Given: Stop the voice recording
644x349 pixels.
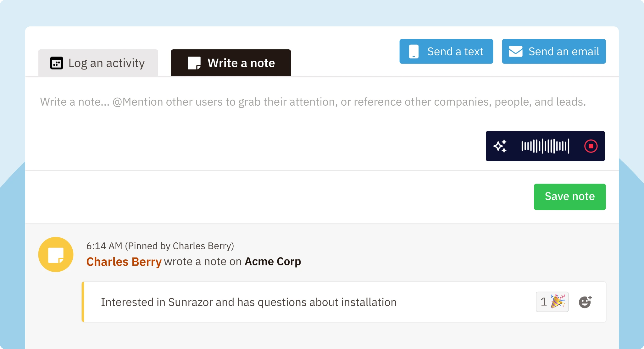Looking at the screenshot, I should 591,146.
